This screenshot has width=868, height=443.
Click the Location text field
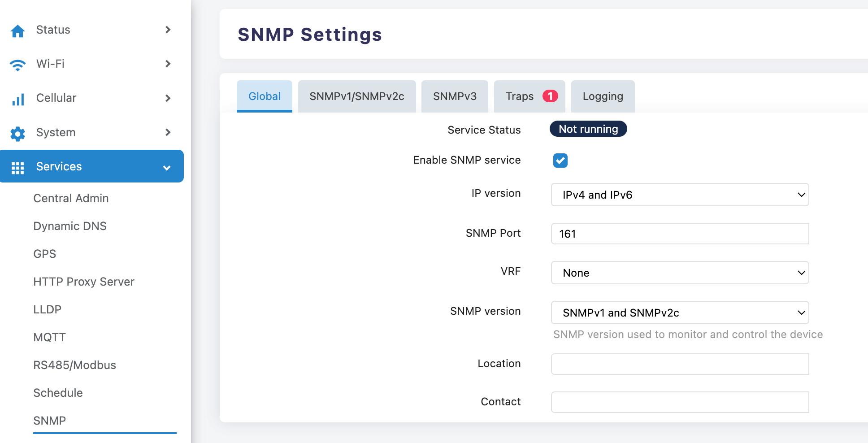(680, 364)
